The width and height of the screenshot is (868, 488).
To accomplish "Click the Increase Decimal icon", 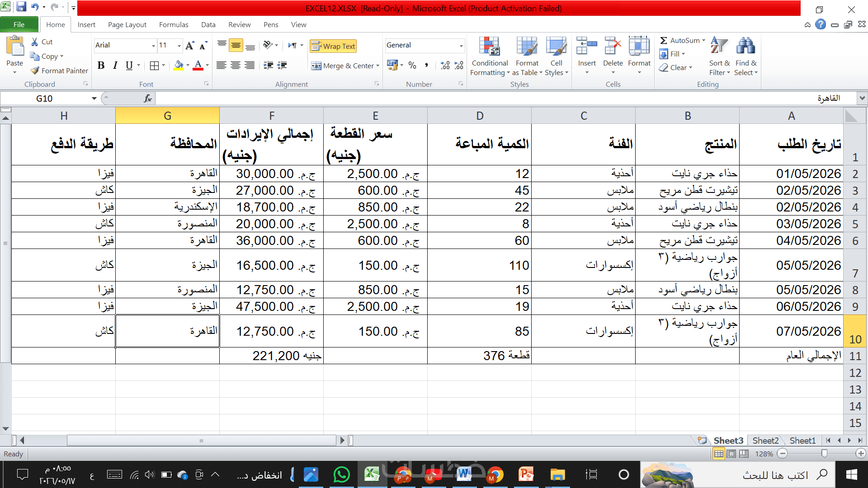I will pyautogui.click(x=445, y=66).
